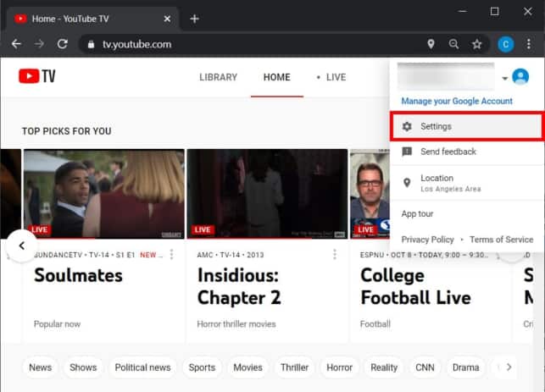Open the College Football Live thumbnail

pyautogui.click(x=370, y=194)
